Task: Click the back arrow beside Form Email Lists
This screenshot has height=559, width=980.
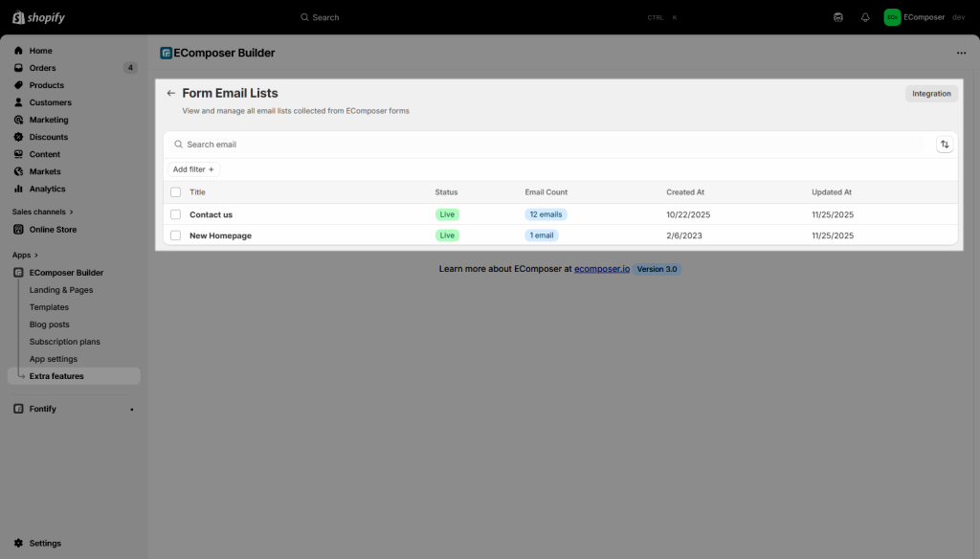Action: 171,94
